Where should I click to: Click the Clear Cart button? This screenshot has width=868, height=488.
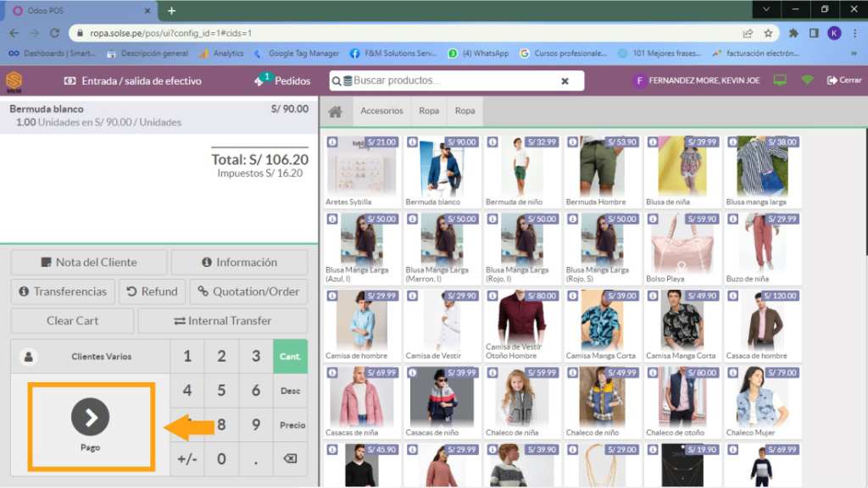[x=72, y=321]
